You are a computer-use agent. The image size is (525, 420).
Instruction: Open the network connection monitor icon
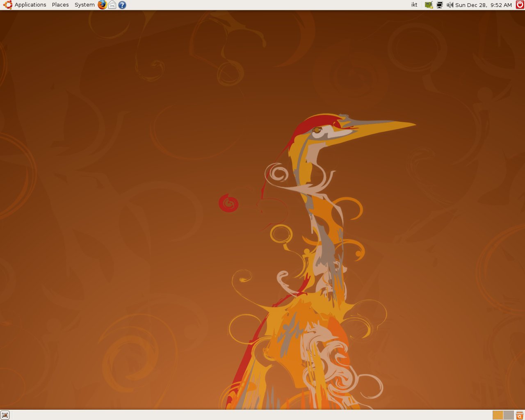click(439, 5)
